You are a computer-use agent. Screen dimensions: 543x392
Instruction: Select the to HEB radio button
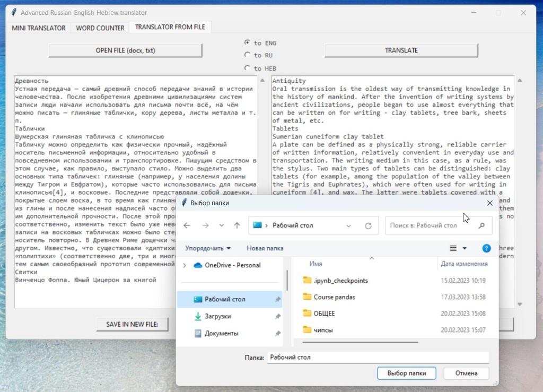247,68
